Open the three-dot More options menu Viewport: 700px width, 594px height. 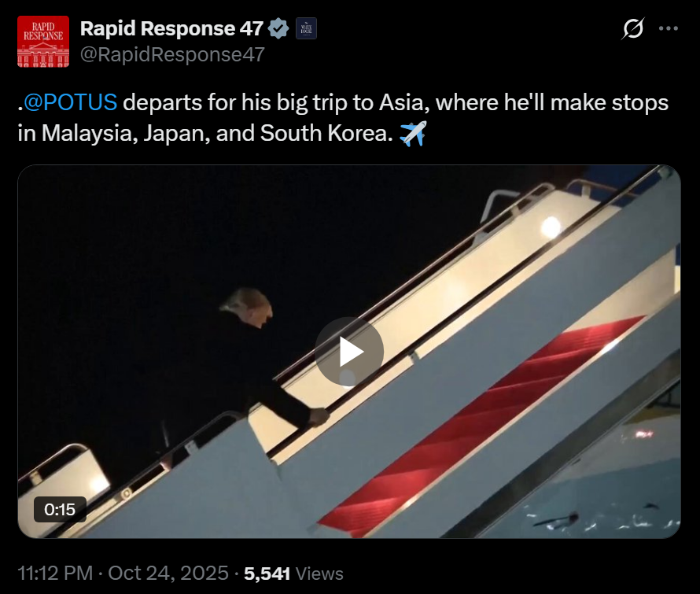668,29
